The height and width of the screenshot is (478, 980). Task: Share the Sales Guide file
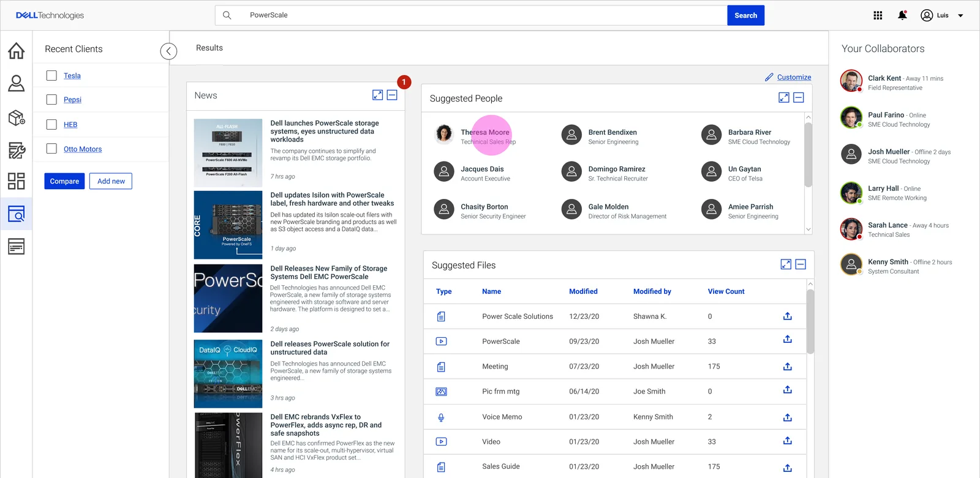[788, 468]
